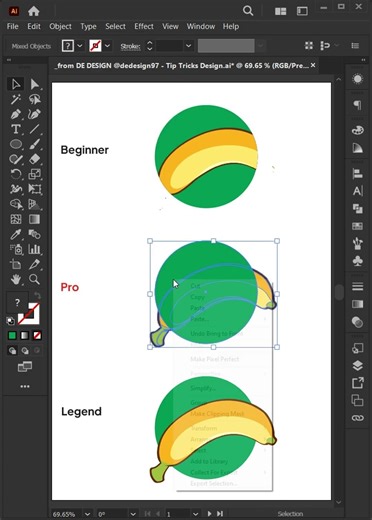372x520 pixels.
Task: Select the Direct Selection tool
Action: [34, 84]
